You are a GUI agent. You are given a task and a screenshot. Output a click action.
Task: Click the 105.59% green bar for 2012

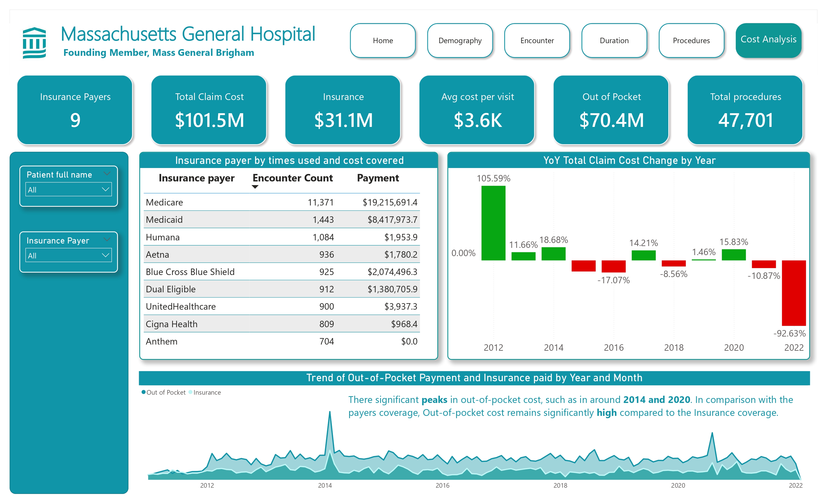[493, 223]
